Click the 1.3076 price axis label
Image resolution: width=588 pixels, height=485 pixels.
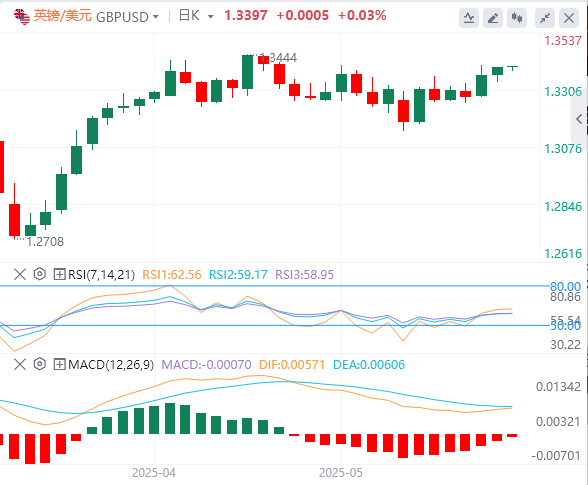click(x=563, y=149)
